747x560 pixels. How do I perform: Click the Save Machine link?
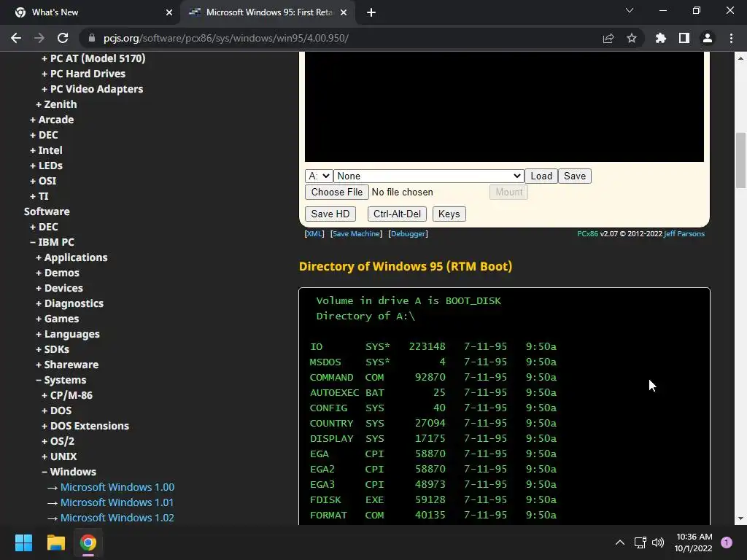pyautogui.click(x=356, y=234)
